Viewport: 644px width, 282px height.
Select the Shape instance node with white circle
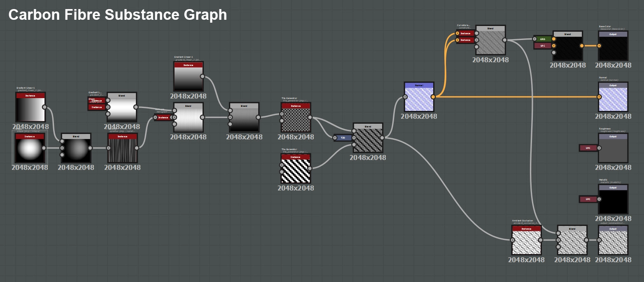pyautogui.click(x=29, y=148)
